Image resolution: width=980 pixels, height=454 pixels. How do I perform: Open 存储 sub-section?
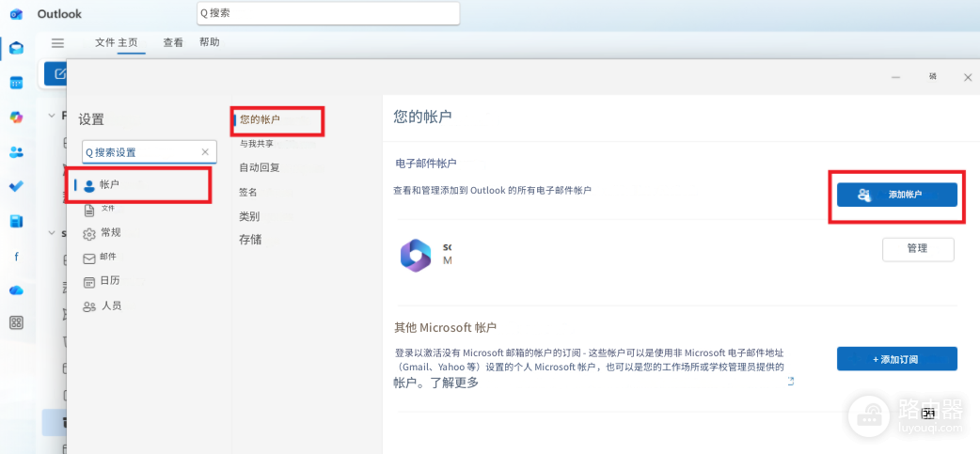(250, 239)
